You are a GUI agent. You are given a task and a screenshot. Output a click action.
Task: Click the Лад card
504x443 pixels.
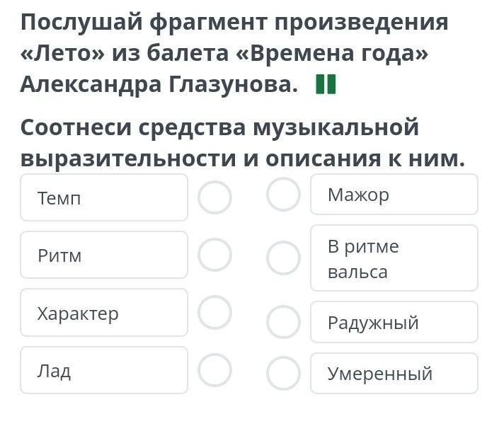(x=104, y=370)
